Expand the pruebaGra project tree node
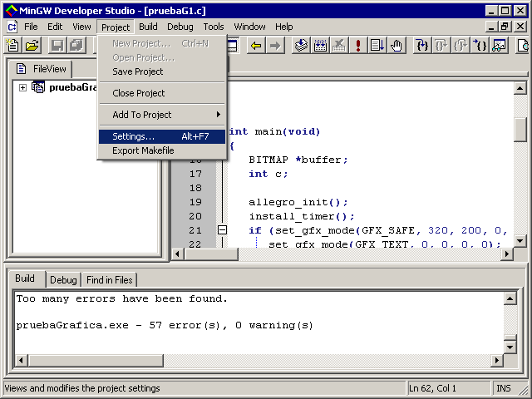 coord(22,88)
